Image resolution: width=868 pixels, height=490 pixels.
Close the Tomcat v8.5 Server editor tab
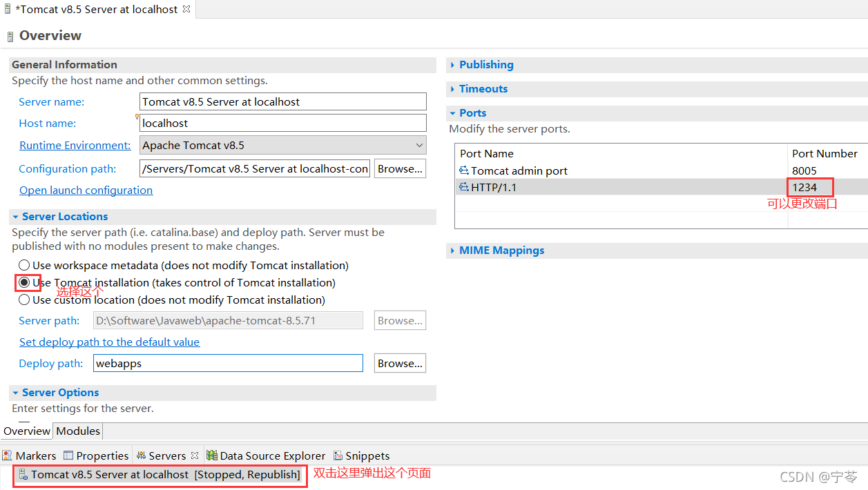pyautogui.click(x=186, y=10)
